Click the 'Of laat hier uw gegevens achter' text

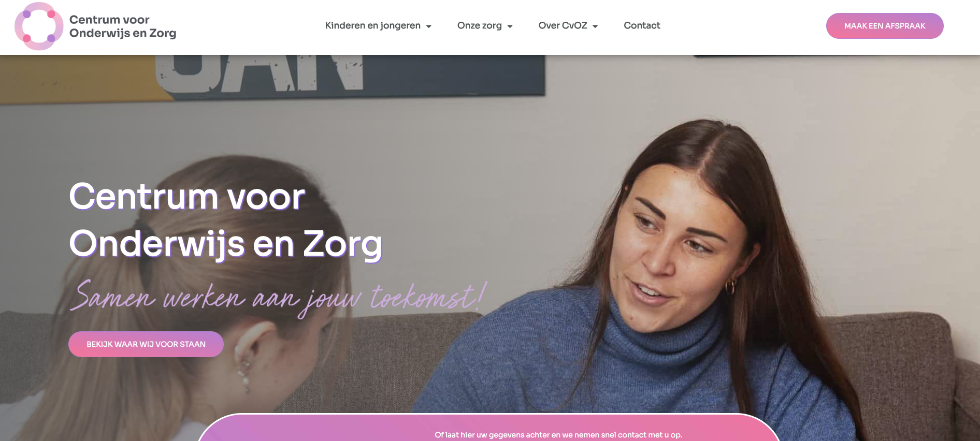[x=558, y=435]
